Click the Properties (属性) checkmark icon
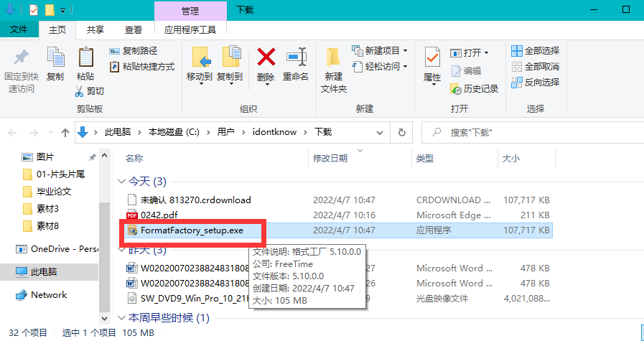 (432, 58)
